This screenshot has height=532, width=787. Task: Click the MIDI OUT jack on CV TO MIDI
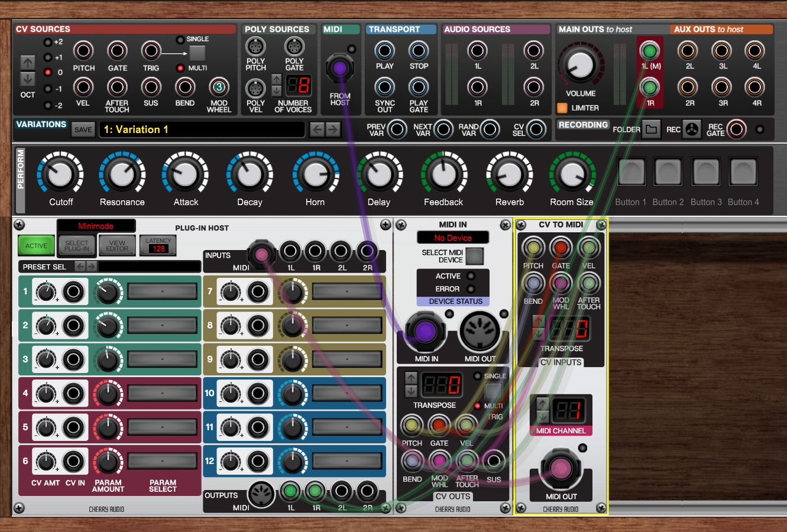(560, 469)
